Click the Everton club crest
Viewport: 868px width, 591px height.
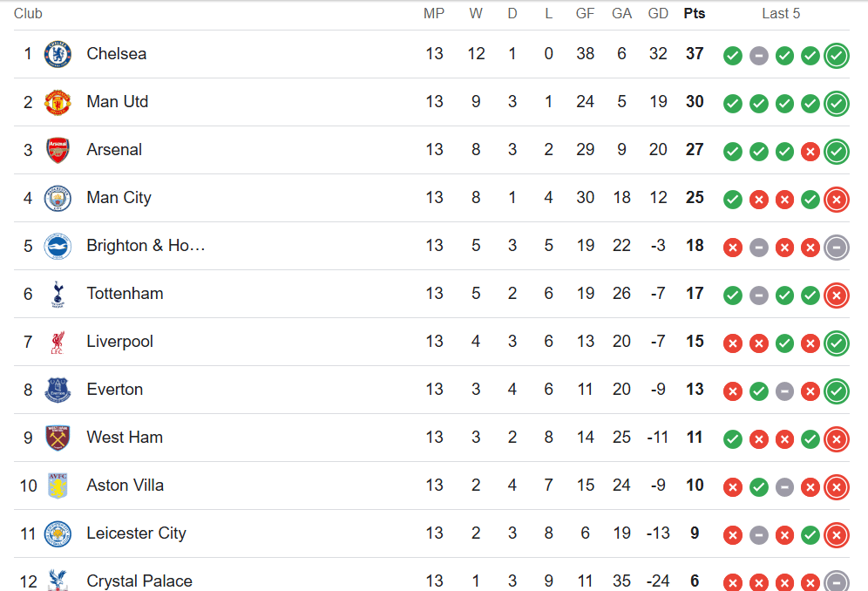[58, 390]
